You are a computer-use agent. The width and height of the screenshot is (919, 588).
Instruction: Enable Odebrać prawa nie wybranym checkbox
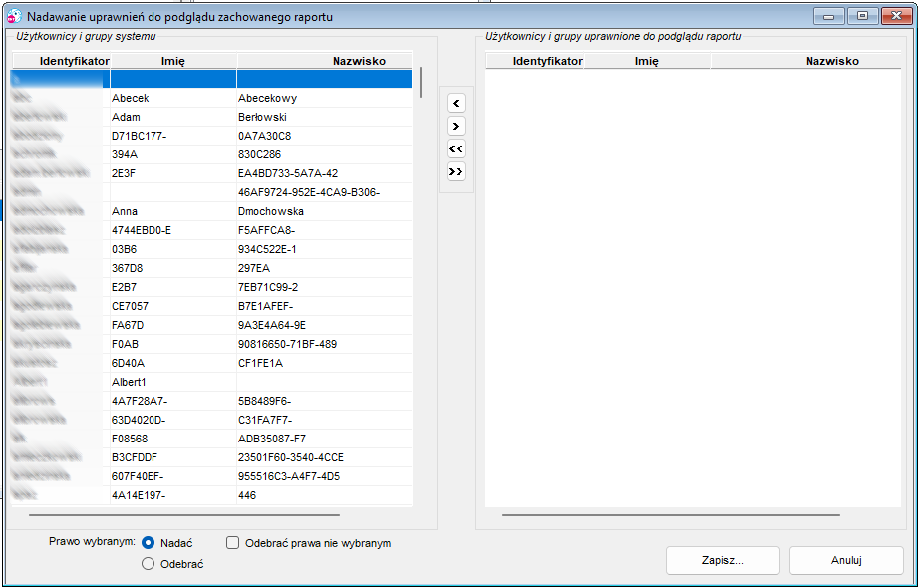point(233,543)
